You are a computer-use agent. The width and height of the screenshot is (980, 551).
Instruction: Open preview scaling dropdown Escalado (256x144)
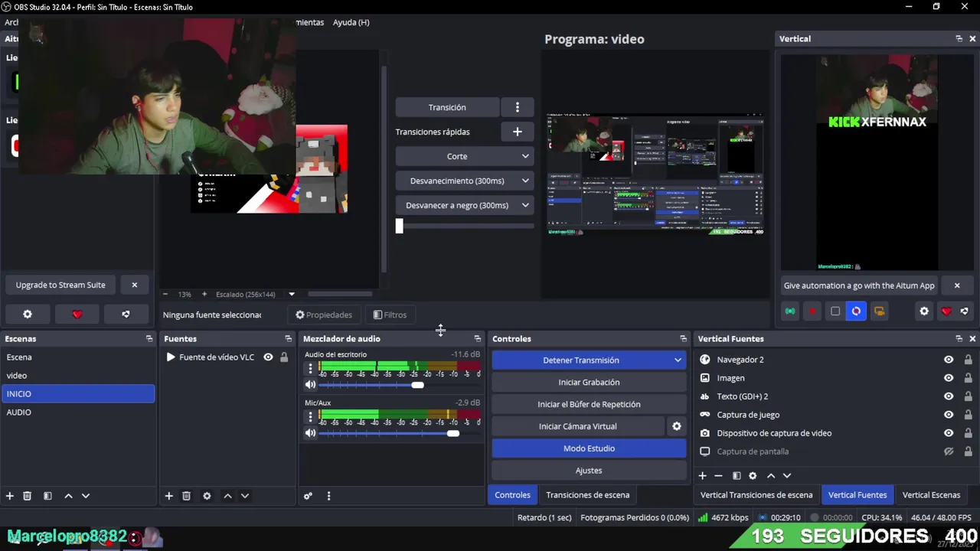point(291,294)
